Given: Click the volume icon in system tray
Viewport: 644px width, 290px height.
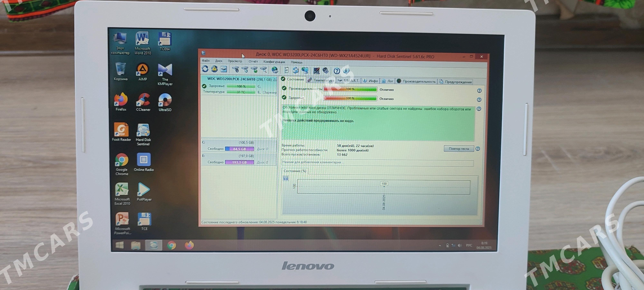Looking at the screenshot, I should pos(459,246).
